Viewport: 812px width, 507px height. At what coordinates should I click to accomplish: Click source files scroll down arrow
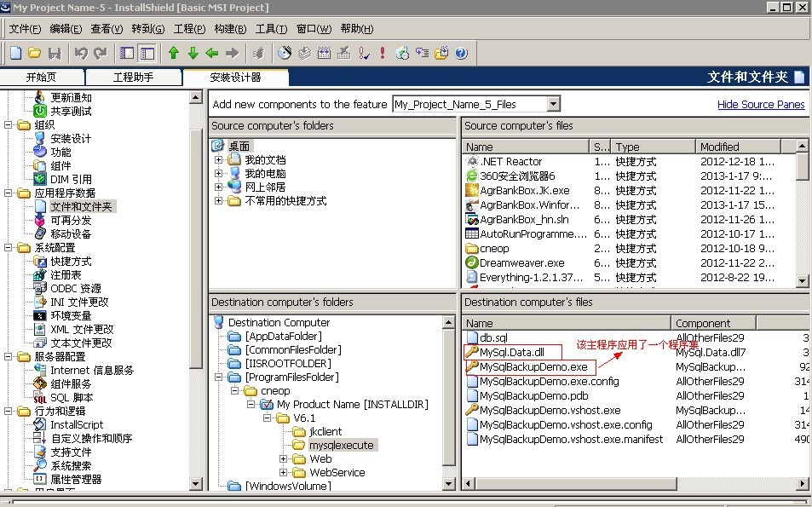(x=802, y=281)
